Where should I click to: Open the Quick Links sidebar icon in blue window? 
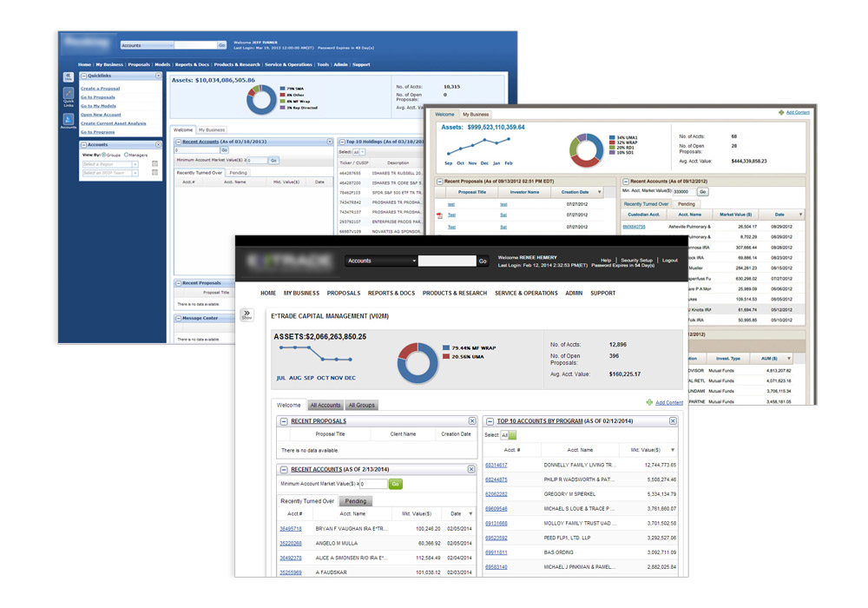(68, 95)
